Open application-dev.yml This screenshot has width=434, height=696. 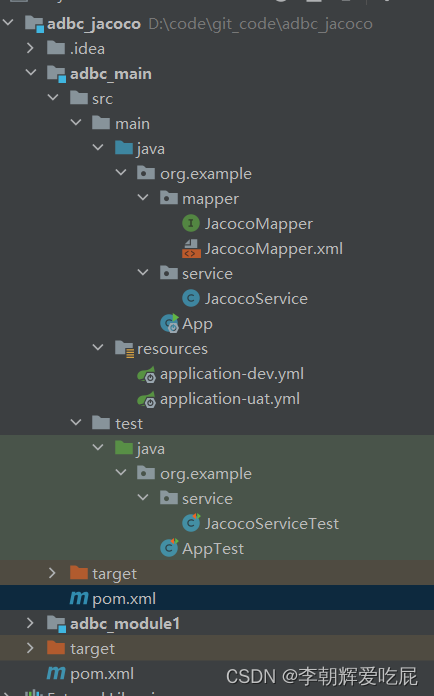point(232,374)
